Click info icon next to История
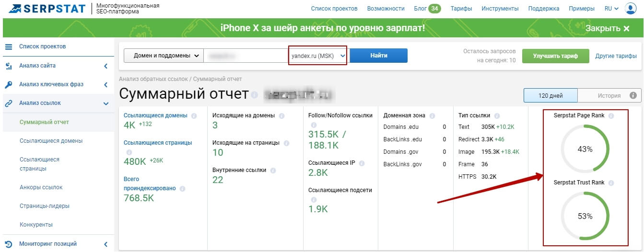The height and width of the screenshot is (252, 644). click(x=632, y=95)
